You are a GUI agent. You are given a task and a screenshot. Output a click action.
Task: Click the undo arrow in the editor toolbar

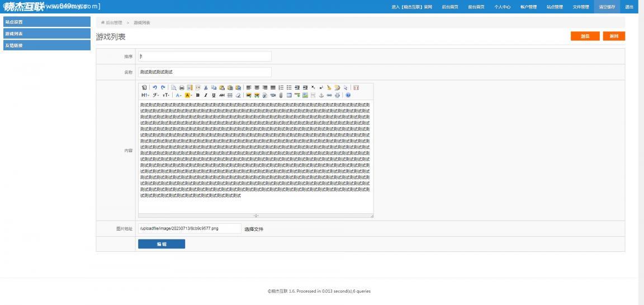pos(155,87)
